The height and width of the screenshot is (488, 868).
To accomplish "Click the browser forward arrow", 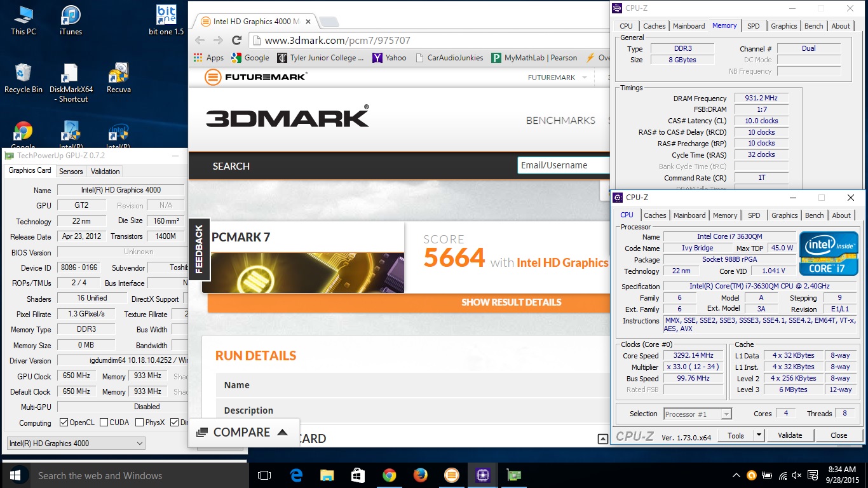I will pos(218,40).
